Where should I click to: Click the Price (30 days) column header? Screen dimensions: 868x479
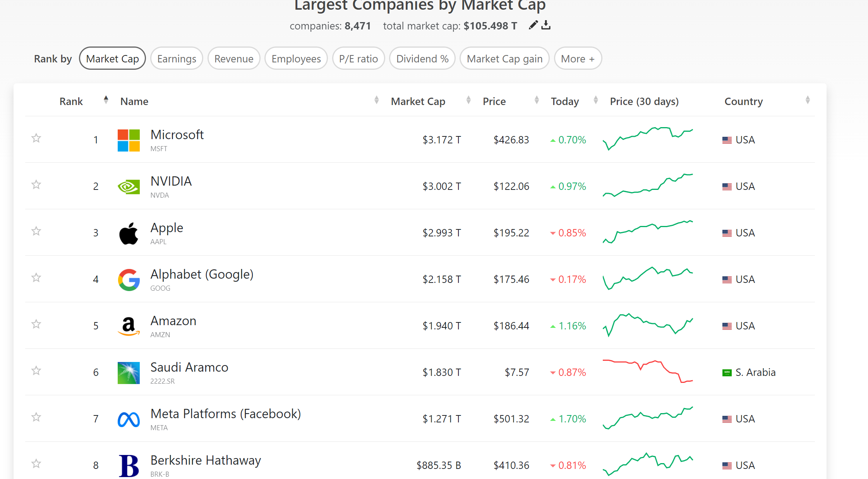click(x=644, y=102)
